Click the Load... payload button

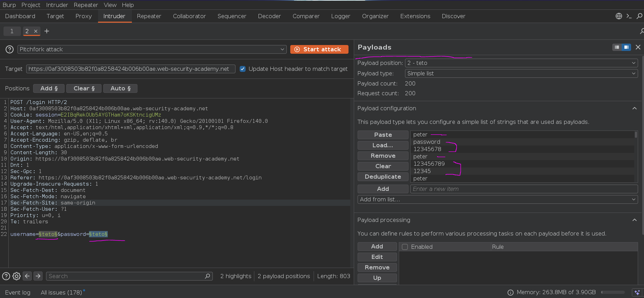(x=383, y=145)
